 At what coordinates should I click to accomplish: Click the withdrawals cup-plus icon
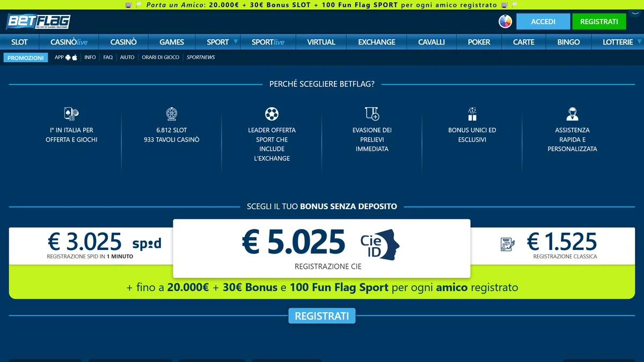(x=372, y=113)
